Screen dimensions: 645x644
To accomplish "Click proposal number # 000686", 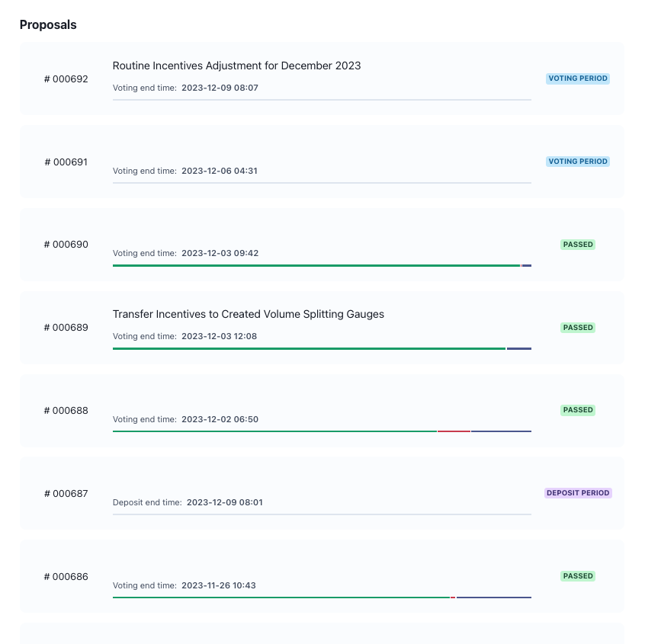I will pyautogui.click(x=66, y=576).
